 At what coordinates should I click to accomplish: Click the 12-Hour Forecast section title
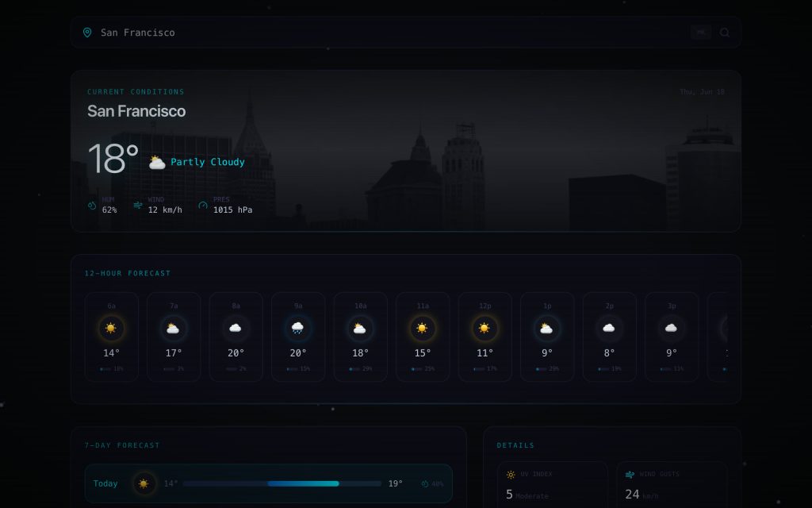coord(128,273)
